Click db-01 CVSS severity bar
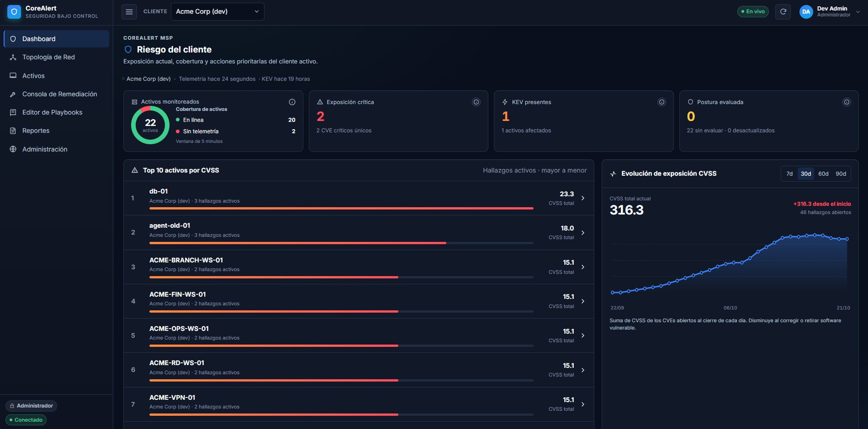Image resolution: width=868 pixels, height=429 pixels. coord(341,209)
